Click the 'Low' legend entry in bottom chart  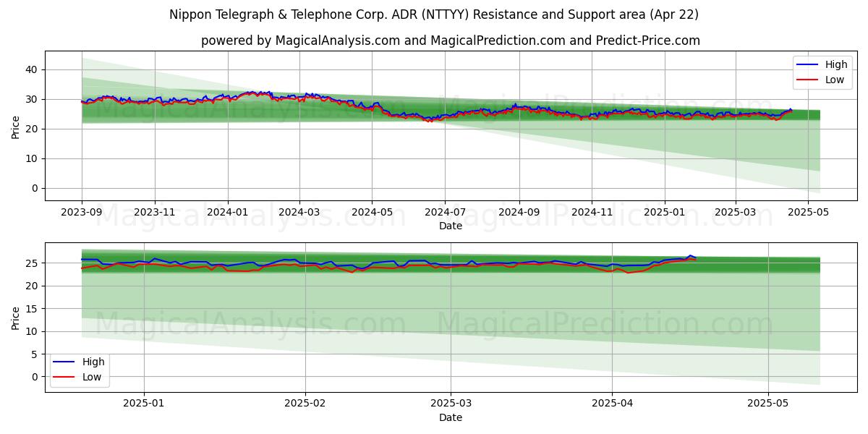[x=92, y=377]
